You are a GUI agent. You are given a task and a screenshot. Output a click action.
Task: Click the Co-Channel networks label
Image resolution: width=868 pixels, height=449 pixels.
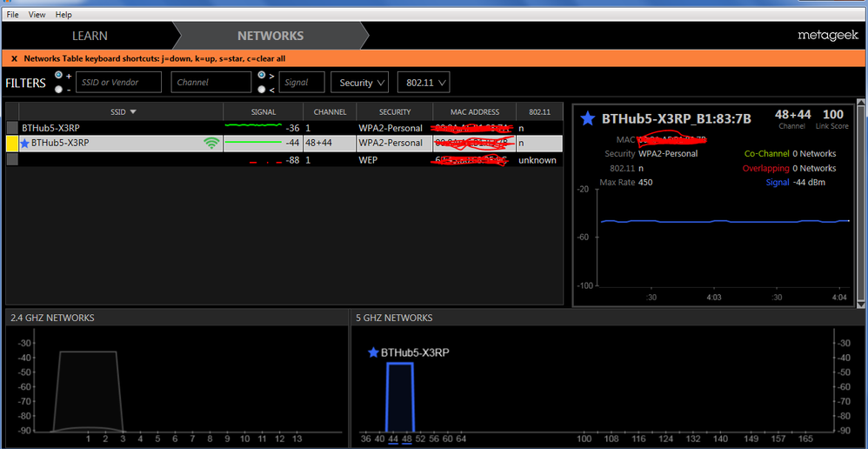click(767, 153)
